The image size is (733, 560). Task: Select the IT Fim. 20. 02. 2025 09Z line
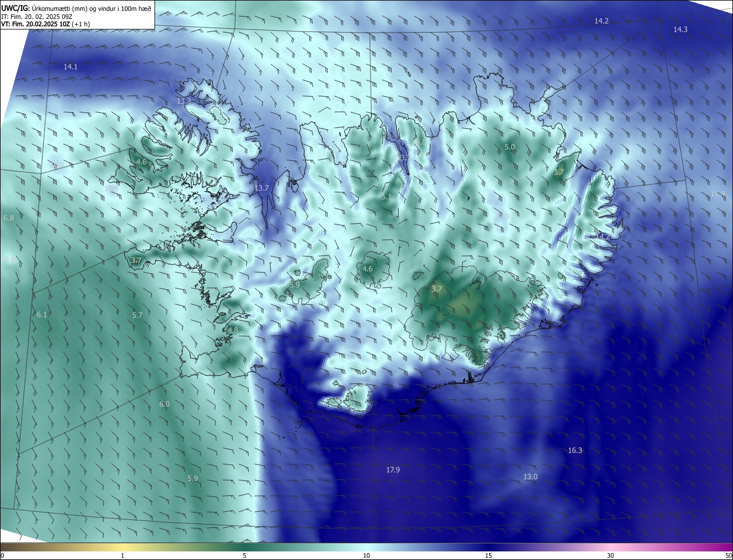(x=37, y=16)
